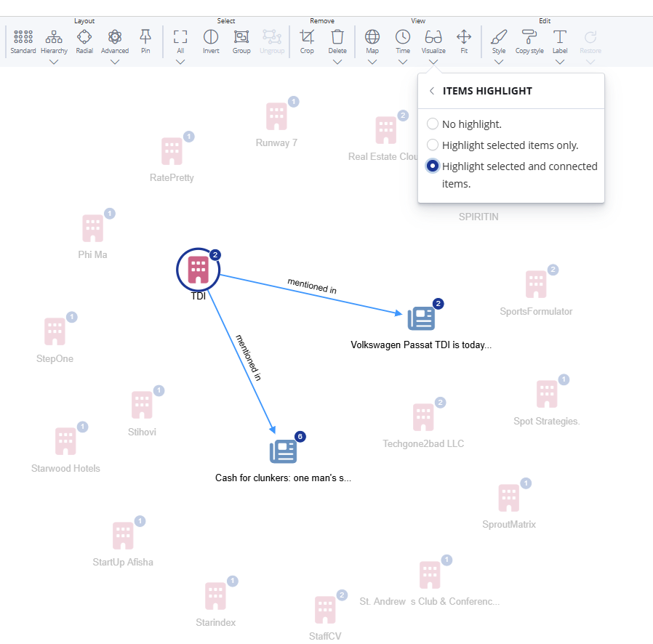
Task: Open the Time view panel
Action: (x=403, y=41)
